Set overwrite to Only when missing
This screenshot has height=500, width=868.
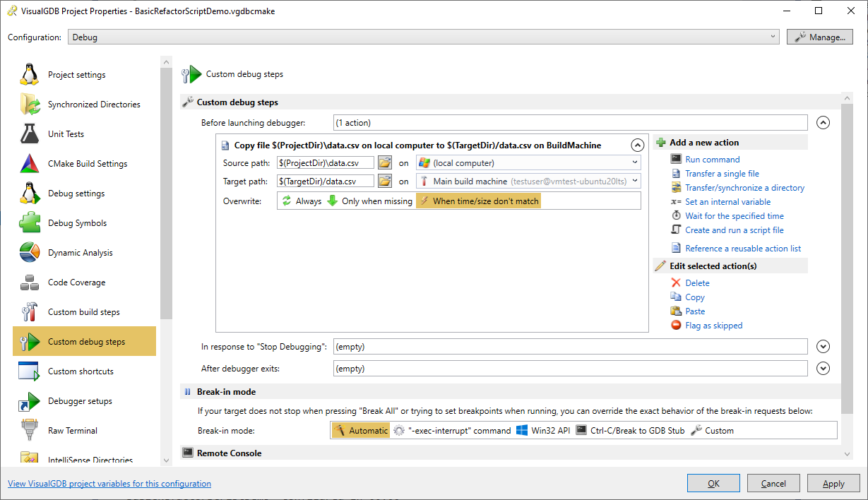369,201
